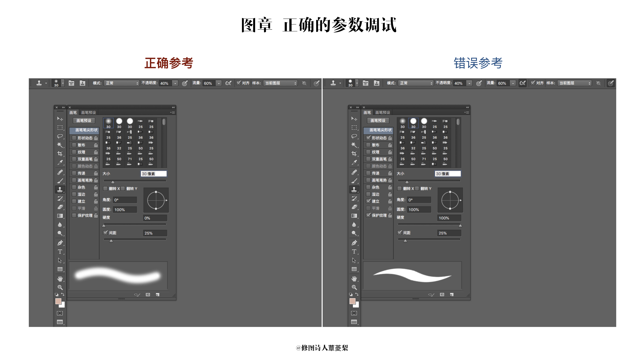This screenshot has width=644, height=362.
Task: Switch to 画笔 tab in left panel
Action: (73, 113)
